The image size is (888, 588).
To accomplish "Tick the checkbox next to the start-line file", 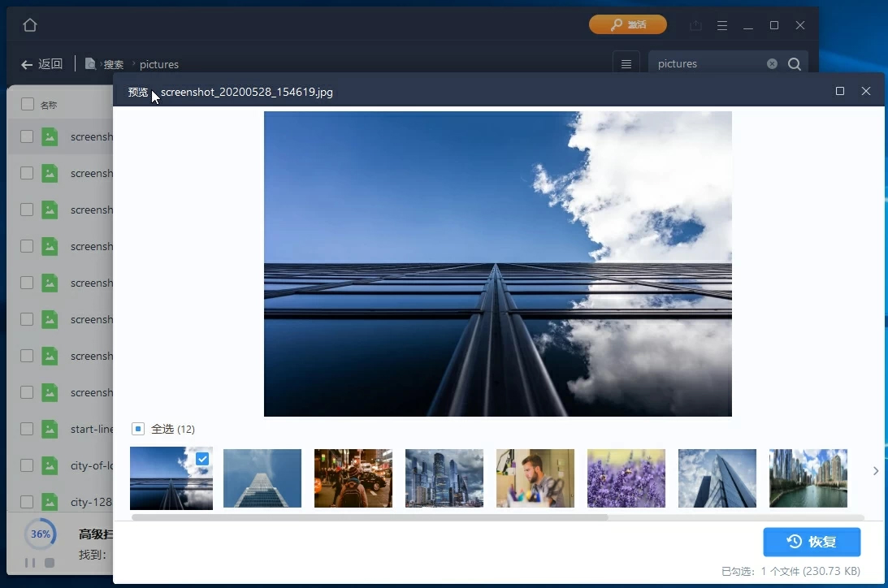I will point(27,429).
